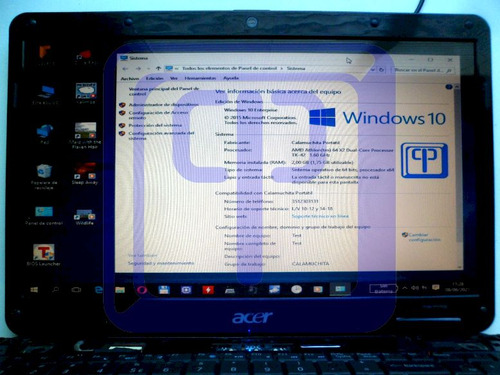
Task: Open the Herramientas menu
Action: point(200,78)
